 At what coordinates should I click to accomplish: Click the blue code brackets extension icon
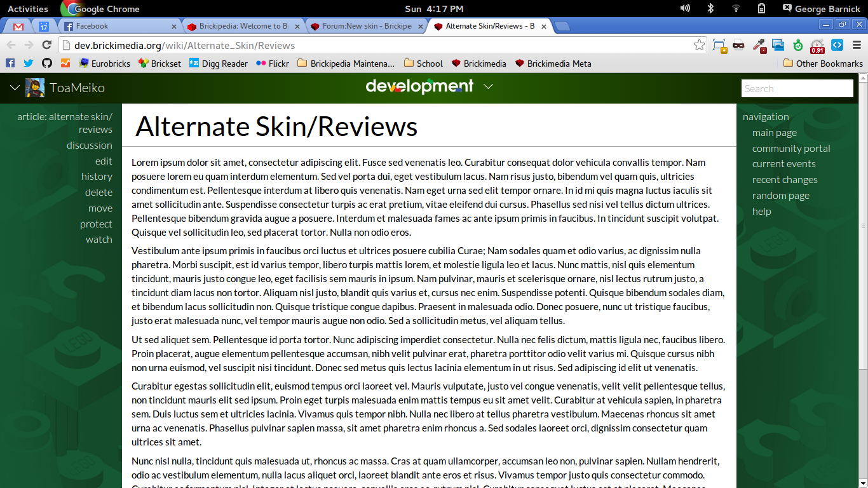[837, 45]
